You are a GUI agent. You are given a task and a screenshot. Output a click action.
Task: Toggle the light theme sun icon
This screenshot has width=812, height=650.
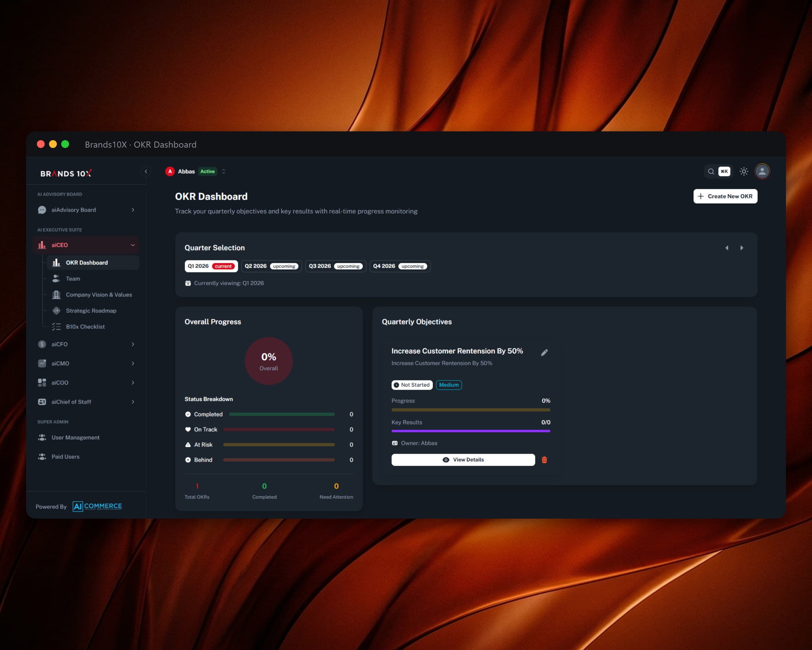coord(743,171)
